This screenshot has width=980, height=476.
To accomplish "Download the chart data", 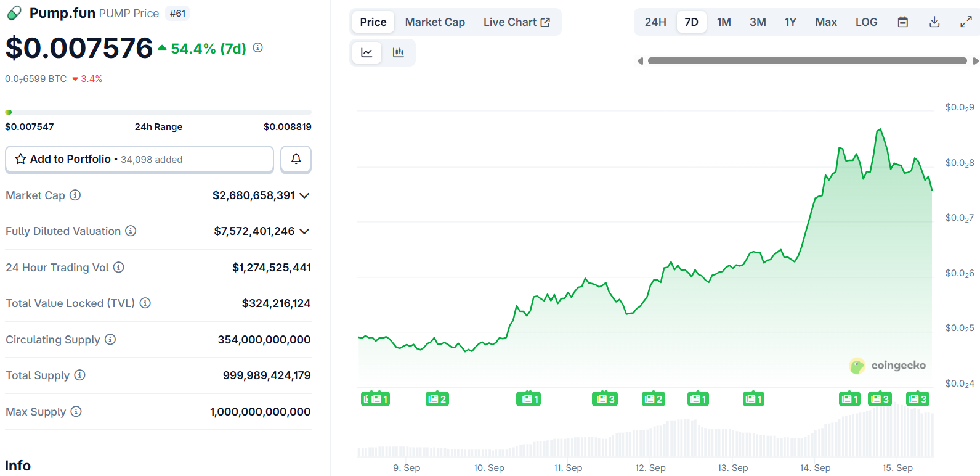I will 934,22.
